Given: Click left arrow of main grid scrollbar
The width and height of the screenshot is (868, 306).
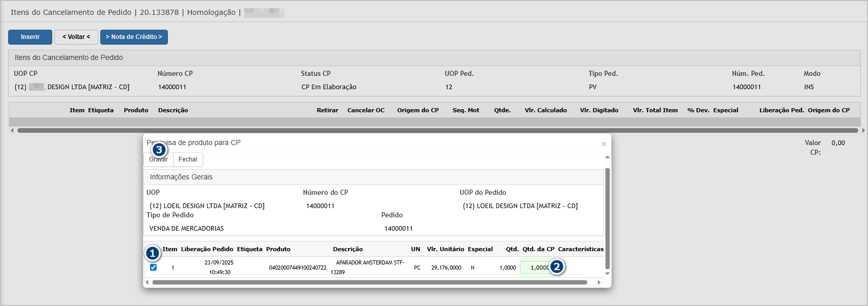Looking at the screenshot, I should 12,131.
